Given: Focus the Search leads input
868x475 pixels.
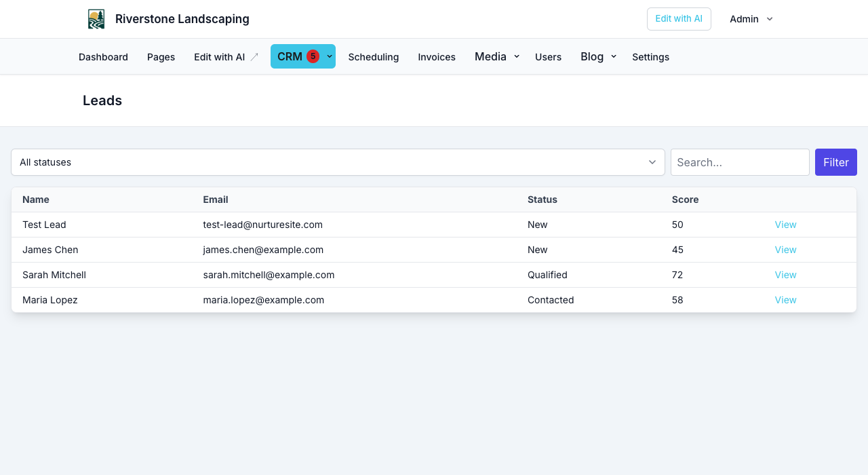Looking at the screenshot, I should coord(740,162).
